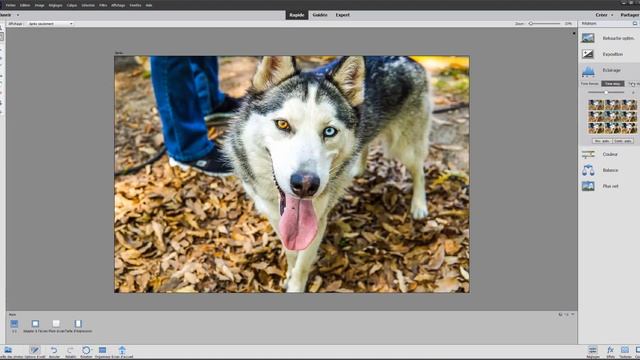Switch to Rapide editing mode
640x360 pixels.
click(x=297, y=15)
